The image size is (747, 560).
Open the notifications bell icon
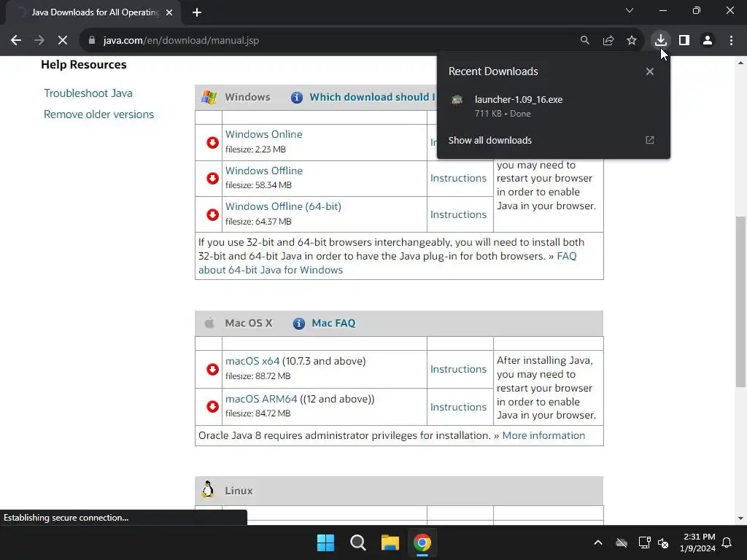tap(727, 542)
